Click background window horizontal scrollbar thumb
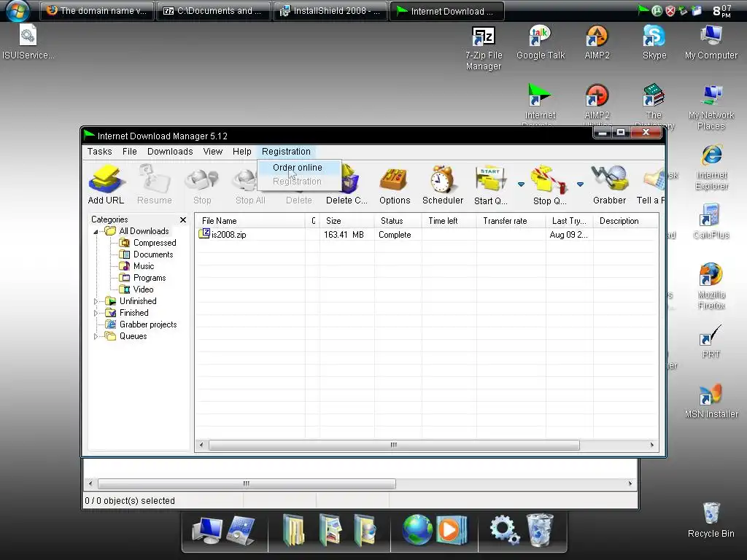This screenshot has height=560, width=747. [247, 484]
